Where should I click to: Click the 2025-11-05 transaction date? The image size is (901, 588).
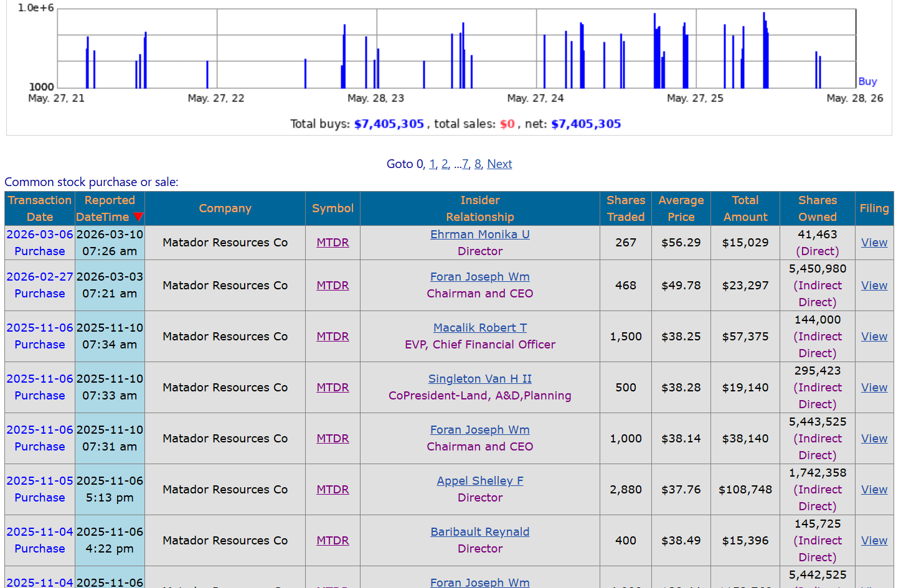tap(40, 480)
